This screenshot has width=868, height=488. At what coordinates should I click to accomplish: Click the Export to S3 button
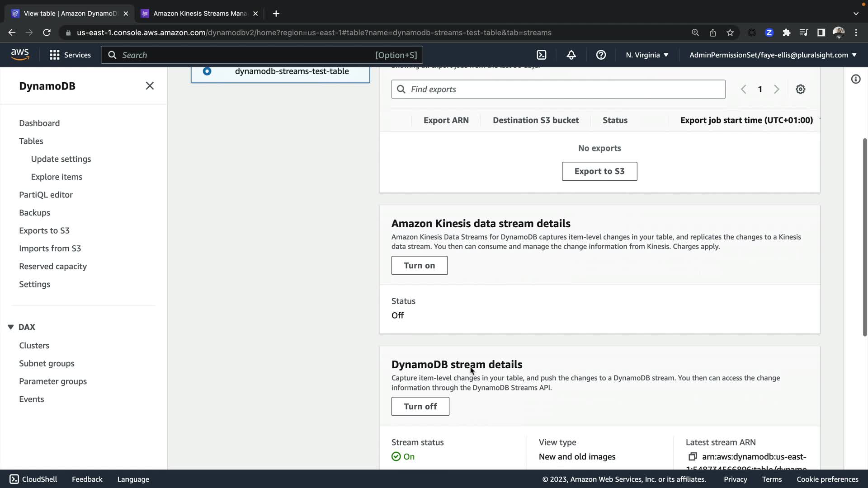[x=599, y=171]
